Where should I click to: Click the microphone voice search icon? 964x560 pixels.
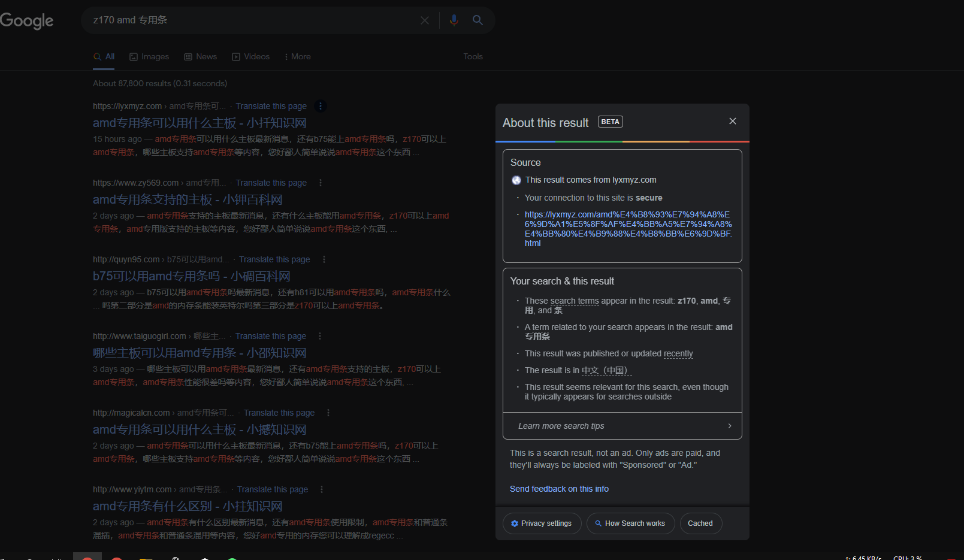click(454, 20)
